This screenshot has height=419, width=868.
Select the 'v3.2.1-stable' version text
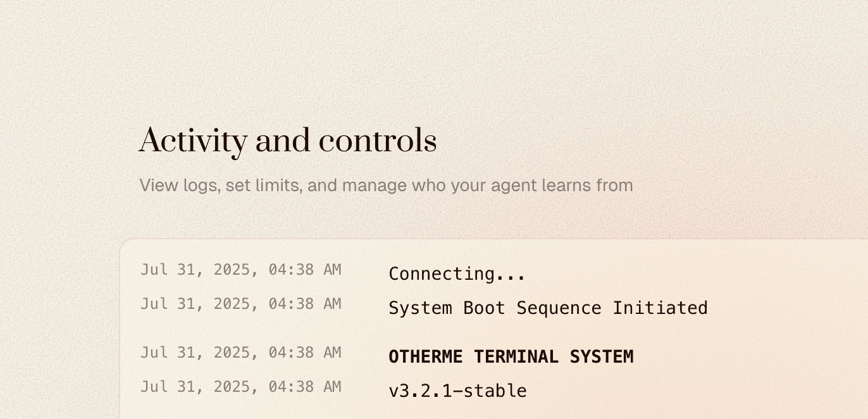(x=457, y=391)
